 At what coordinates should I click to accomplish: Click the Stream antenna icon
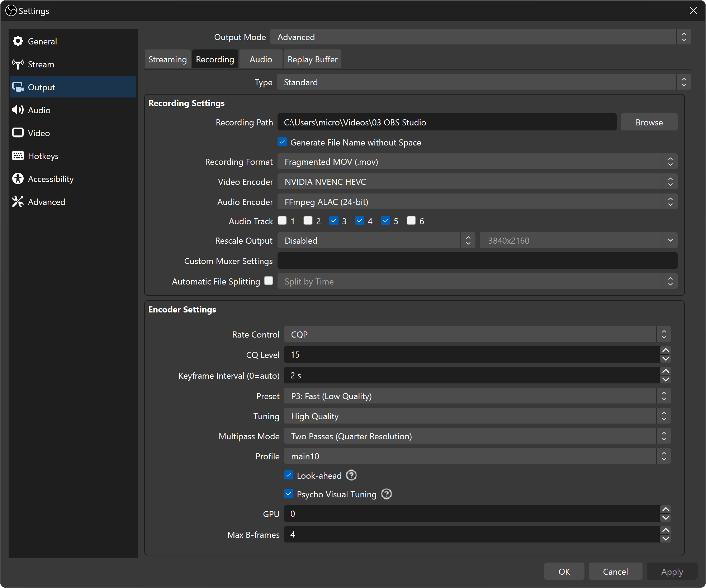click(x=18, y=64)
